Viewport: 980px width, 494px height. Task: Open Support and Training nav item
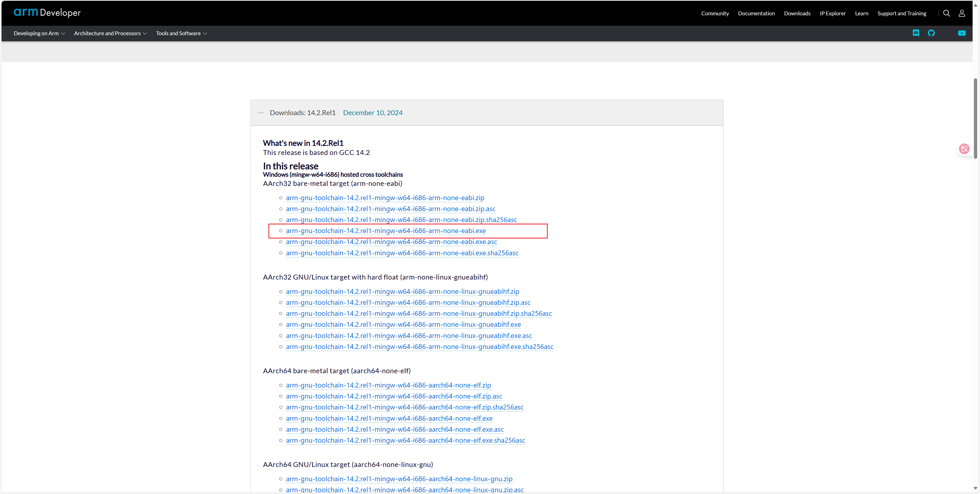[902, 13]
